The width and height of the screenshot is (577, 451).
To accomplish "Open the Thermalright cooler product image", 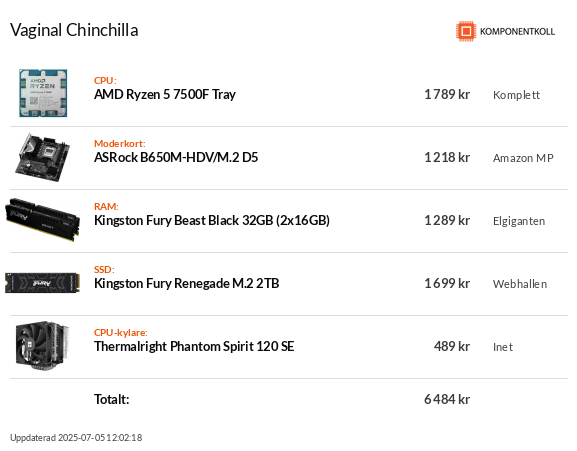I will [x=42, y=346].
